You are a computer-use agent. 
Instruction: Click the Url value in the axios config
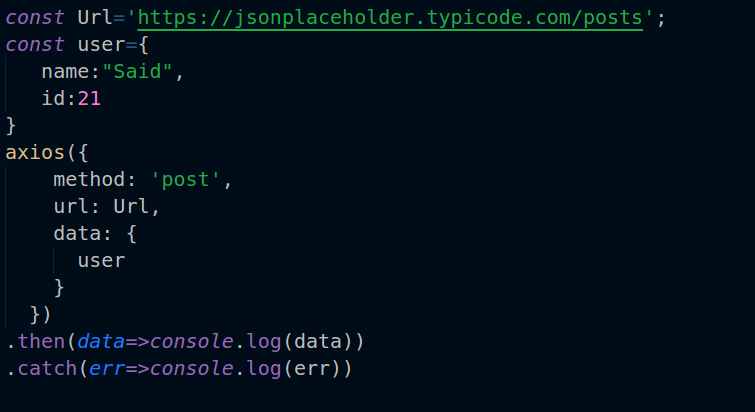click(130, 207)
